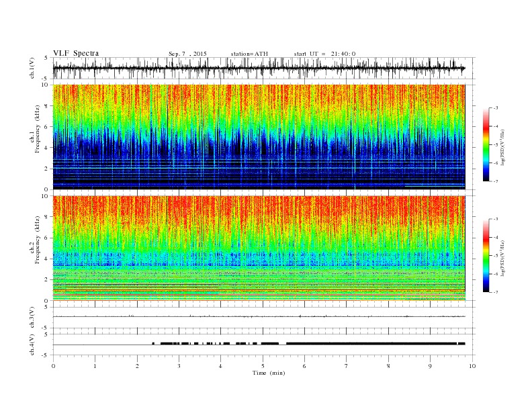The width and height of the screenshot is (532, 411).
Task: Click the 'ch.3(V)' axis label
Action: pos(32,318)
